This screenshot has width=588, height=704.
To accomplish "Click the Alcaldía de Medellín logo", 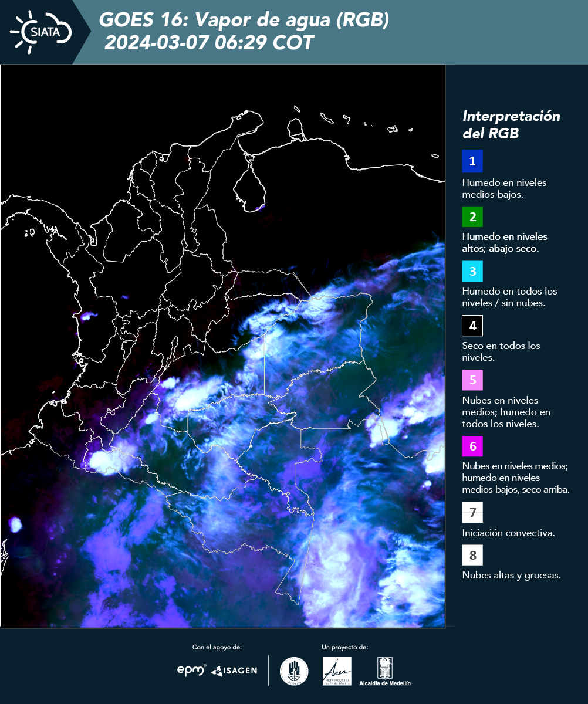I will pos(385,671).
